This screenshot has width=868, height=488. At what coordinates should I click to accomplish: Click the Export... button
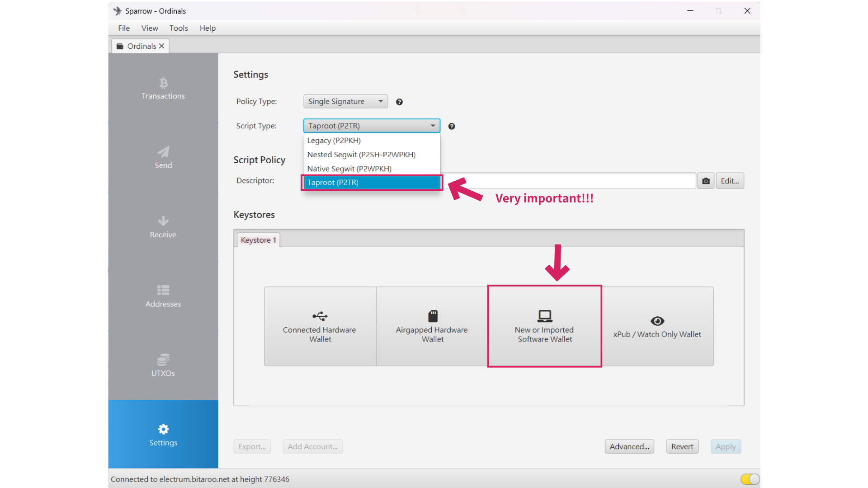coord(252,446)
